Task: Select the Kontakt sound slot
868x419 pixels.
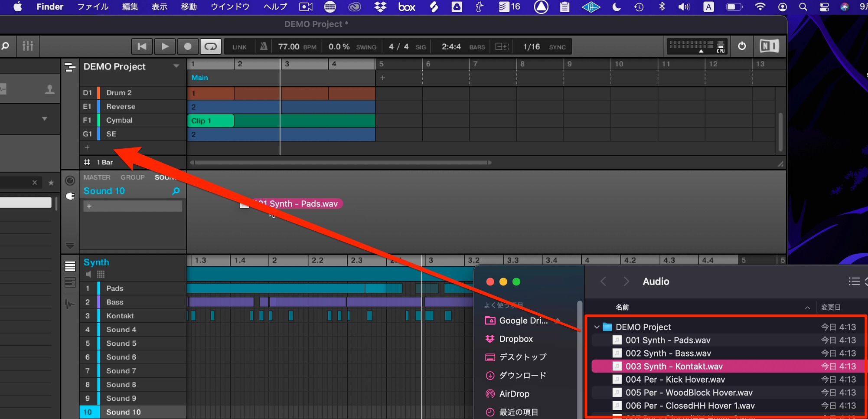Action: [133, 316]
